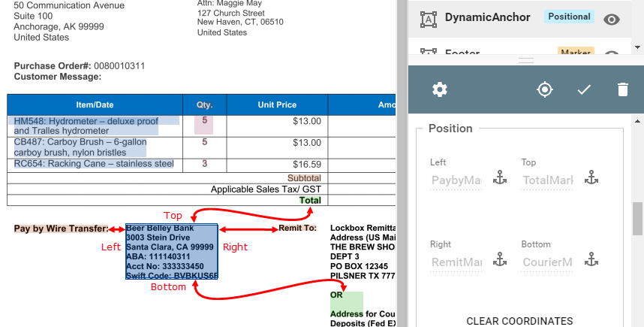Click the anchor icon beside the Bottom field
This screenshot has height=327, width=644.
click(x=591, y=261)
